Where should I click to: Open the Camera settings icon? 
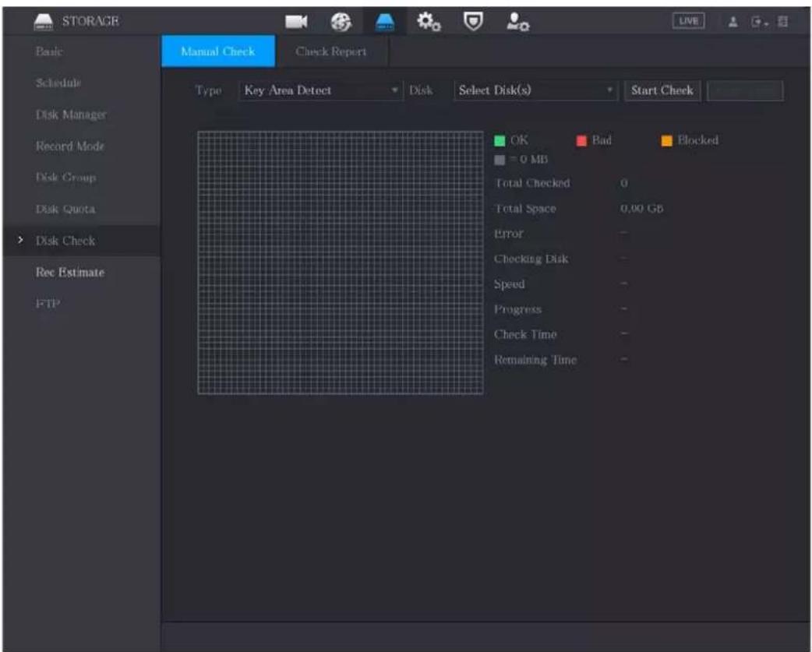(296, 22)
